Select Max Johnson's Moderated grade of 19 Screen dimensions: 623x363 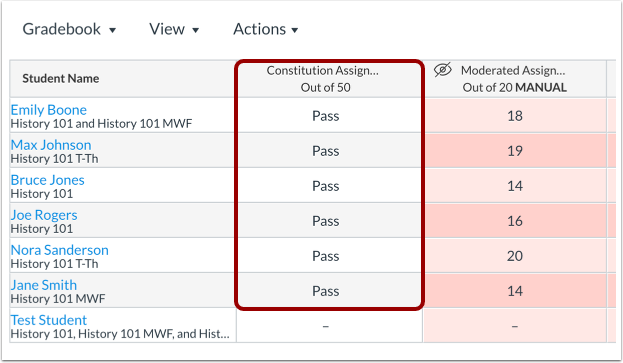pyautogui.click(x=515, y=151)
